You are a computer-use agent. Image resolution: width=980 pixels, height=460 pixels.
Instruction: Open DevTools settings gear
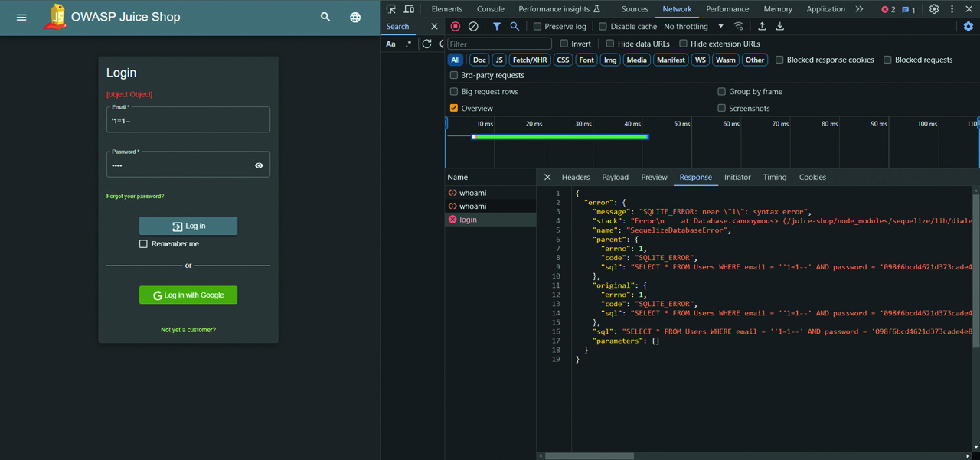coord(934,9)
